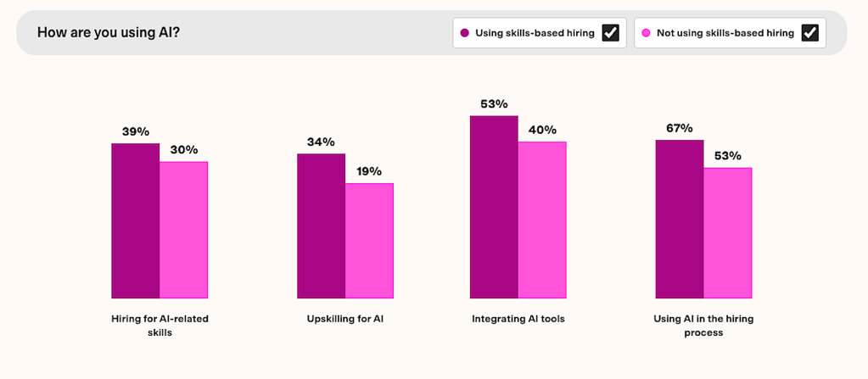Click the dark purple legend dot

(x=465, y=33)
